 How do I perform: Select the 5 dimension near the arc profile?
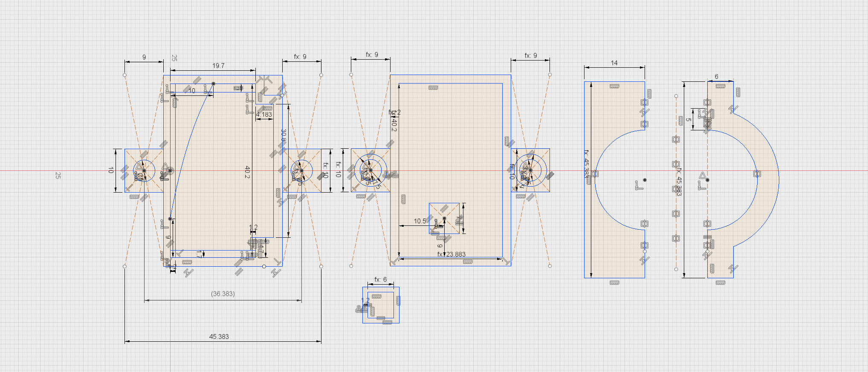point(688,120)
